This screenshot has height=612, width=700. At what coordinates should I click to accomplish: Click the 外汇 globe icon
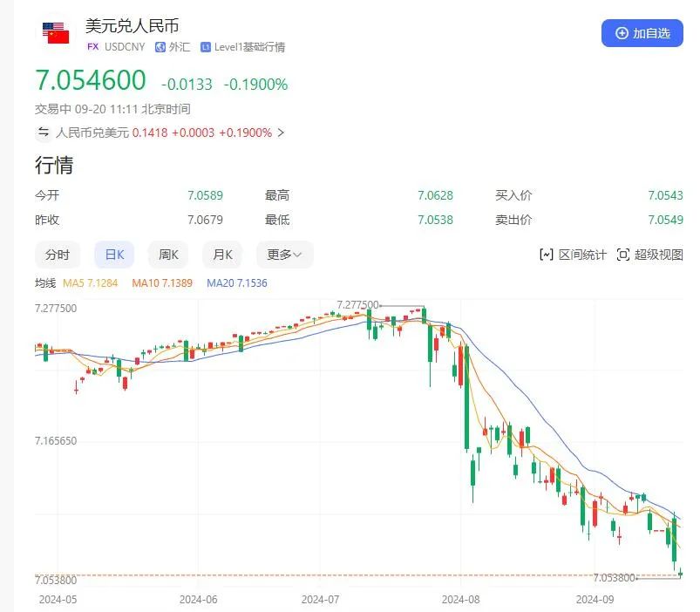(160, 47)
